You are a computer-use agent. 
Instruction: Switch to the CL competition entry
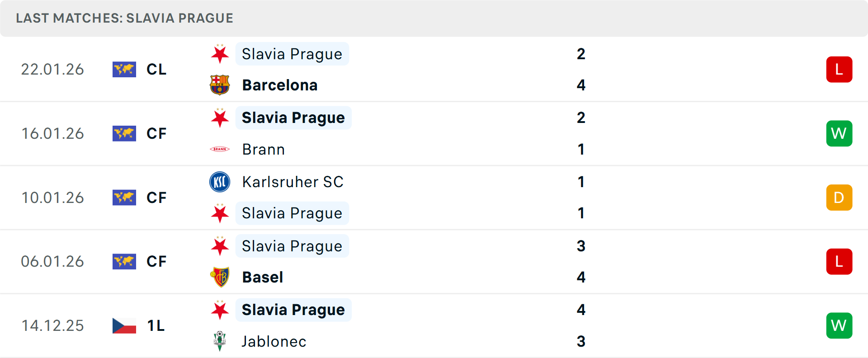click(156, 69)
